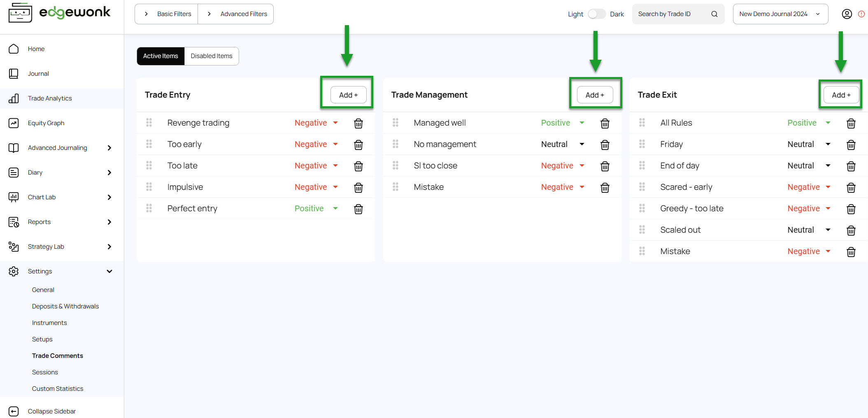Open the Equity Graph page
Viewport: 868px width, 418px height.
pyautogui.click(x=46, y=123)
